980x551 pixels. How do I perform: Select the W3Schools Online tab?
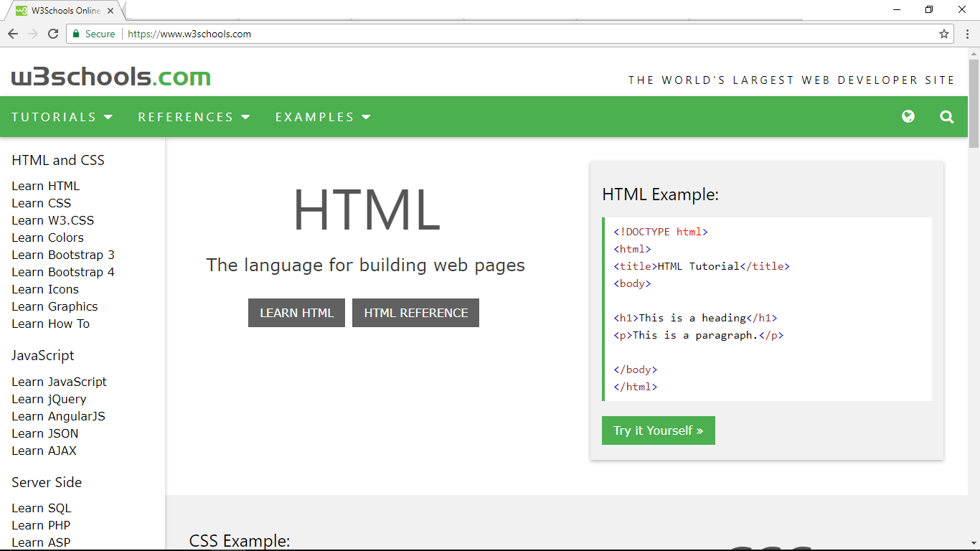tap(65, 11)
